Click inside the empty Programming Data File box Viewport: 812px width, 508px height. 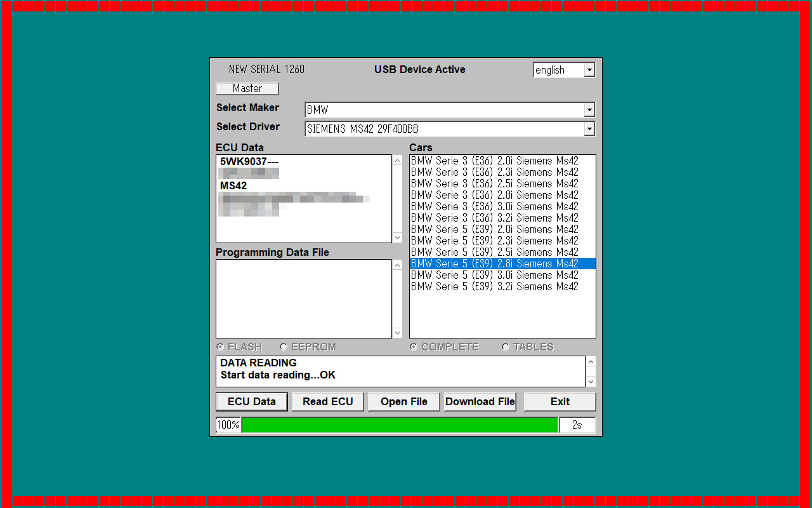coord(304,298)
